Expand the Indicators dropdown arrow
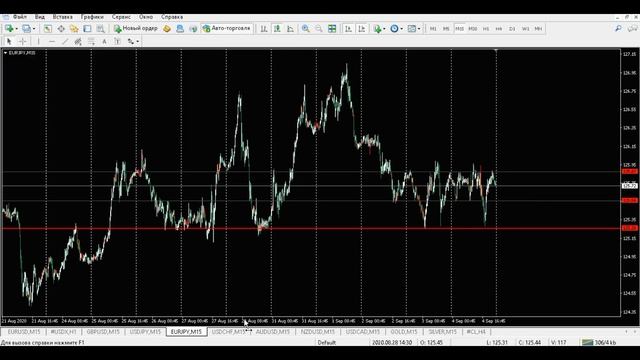640x360 pixels. (384, 29)
